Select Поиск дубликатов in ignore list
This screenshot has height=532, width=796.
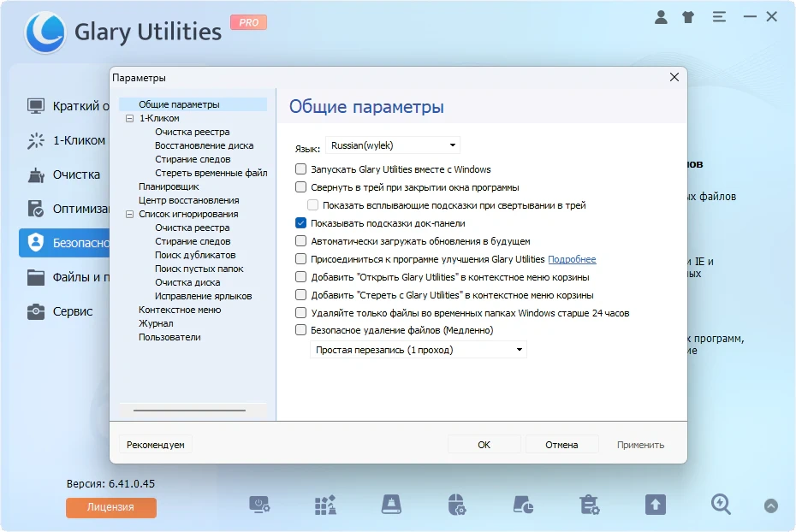195,255
